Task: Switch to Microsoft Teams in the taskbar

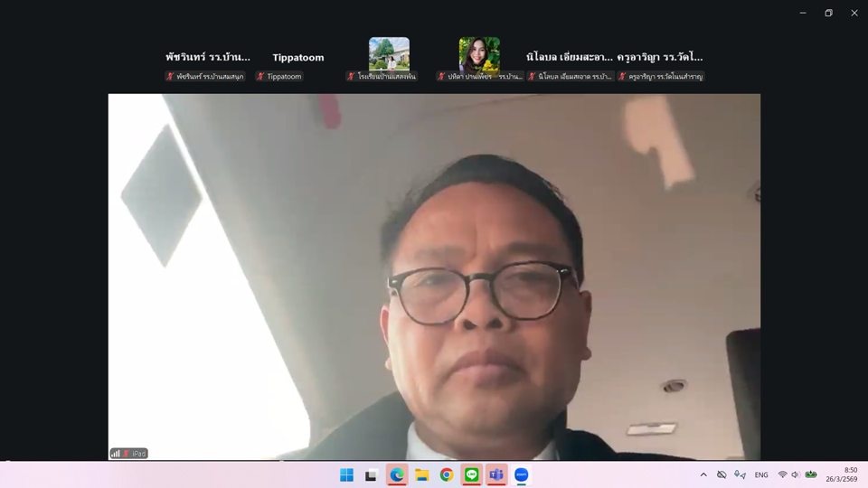Action: 496,474
